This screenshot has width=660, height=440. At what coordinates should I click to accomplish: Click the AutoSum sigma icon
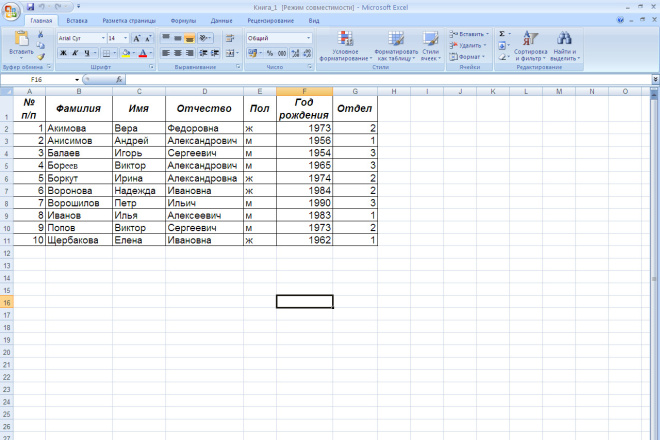(x=503, y=33)
